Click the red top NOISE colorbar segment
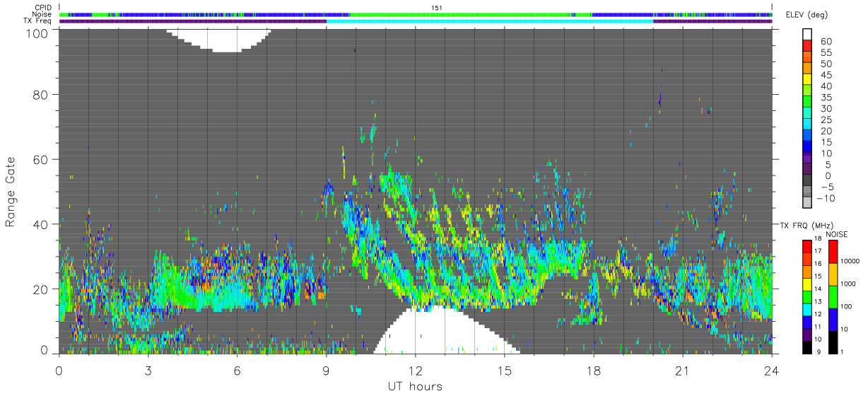Viewport: 868px width, 401px height. point(832,251)
